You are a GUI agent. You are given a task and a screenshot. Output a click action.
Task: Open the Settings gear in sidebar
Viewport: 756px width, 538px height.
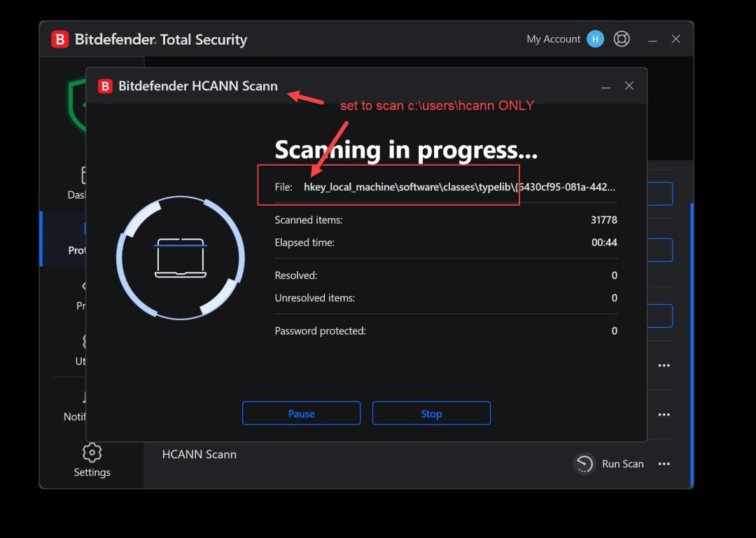pos(92,453)
